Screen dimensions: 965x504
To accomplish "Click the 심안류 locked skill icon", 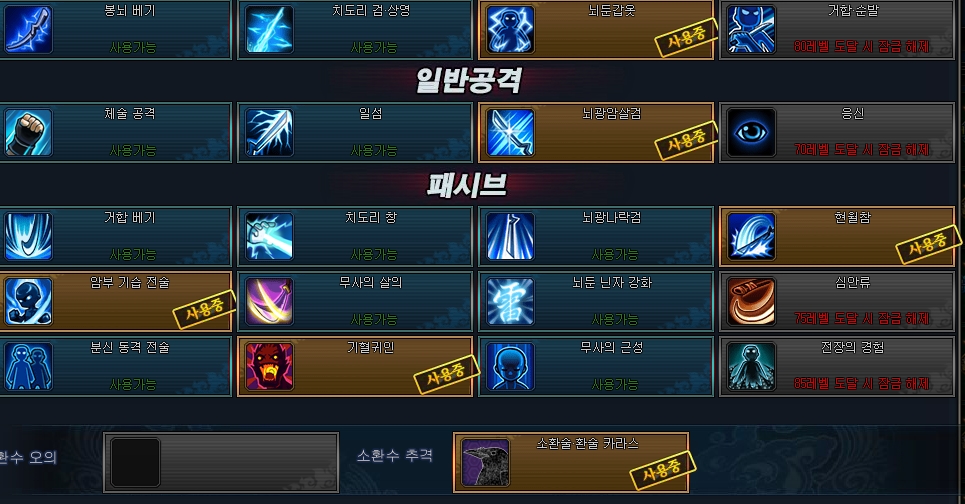I will click(751, 302).
